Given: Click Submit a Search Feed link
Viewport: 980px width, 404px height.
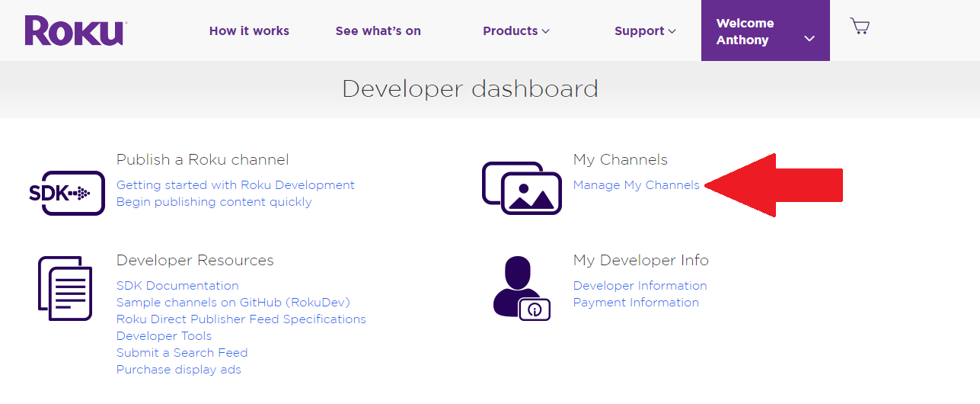Looking at the screenshot, I should [182, 353].
